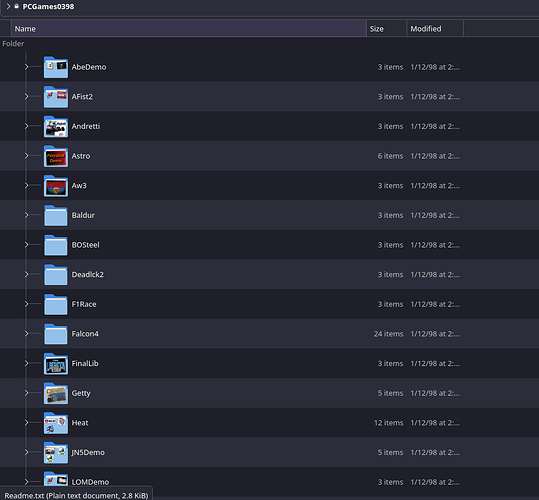Click the Heat folder icon
Screen dimensions: 539x500
tap(56, 423)
